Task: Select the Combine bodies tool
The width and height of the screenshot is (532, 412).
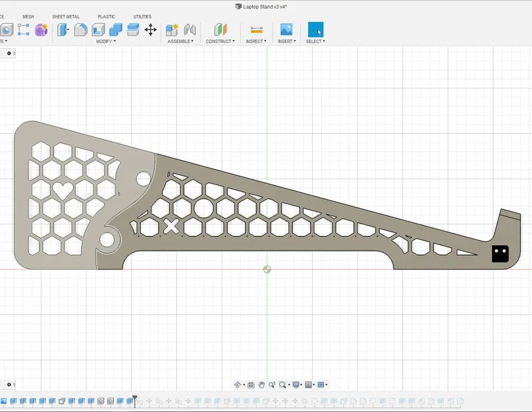Action: (116, 30)
